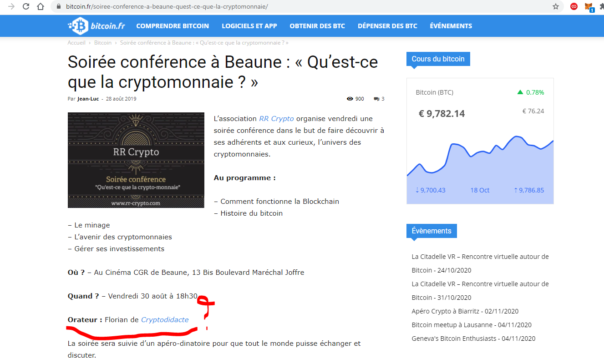
Task: Follow the RR Crypto association link
Action: [276, 119]
